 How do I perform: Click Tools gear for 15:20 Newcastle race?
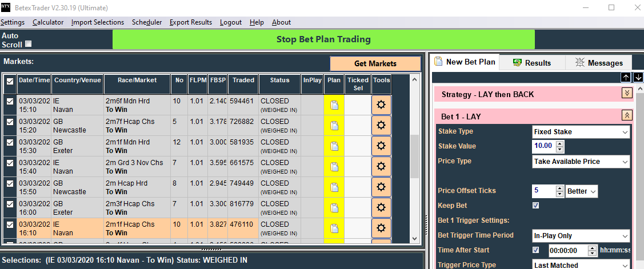[381, 126]
